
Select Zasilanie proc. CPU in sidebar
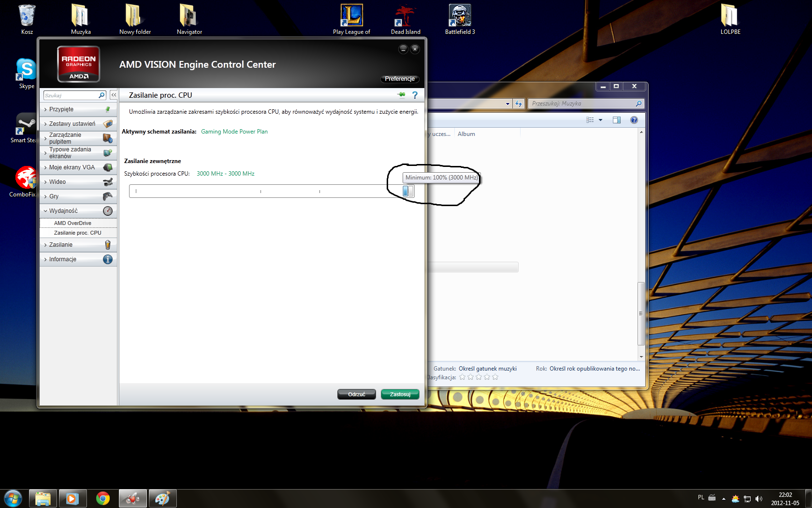coord(78,233)
